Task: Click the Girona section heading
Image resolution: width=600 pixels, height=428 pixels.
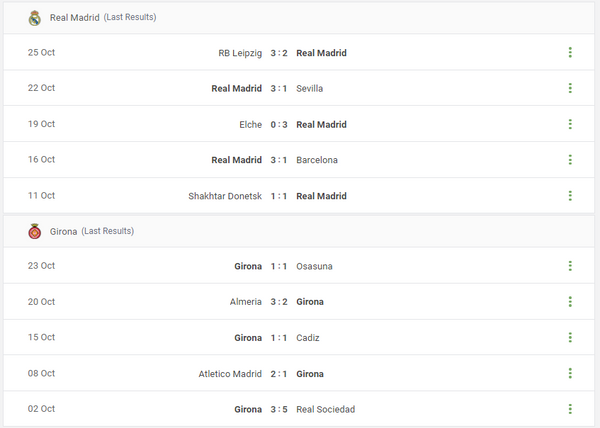Action: (x=64, y=231)
